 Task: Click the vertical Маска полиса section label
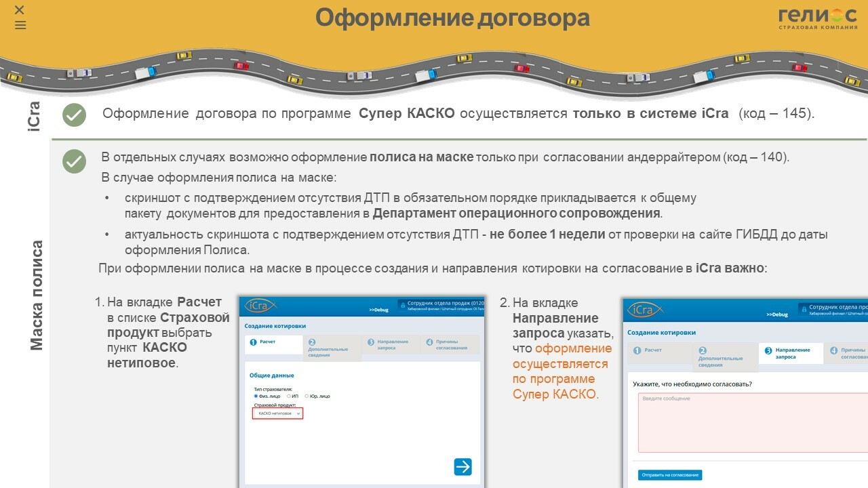click(x=37, y=296)
